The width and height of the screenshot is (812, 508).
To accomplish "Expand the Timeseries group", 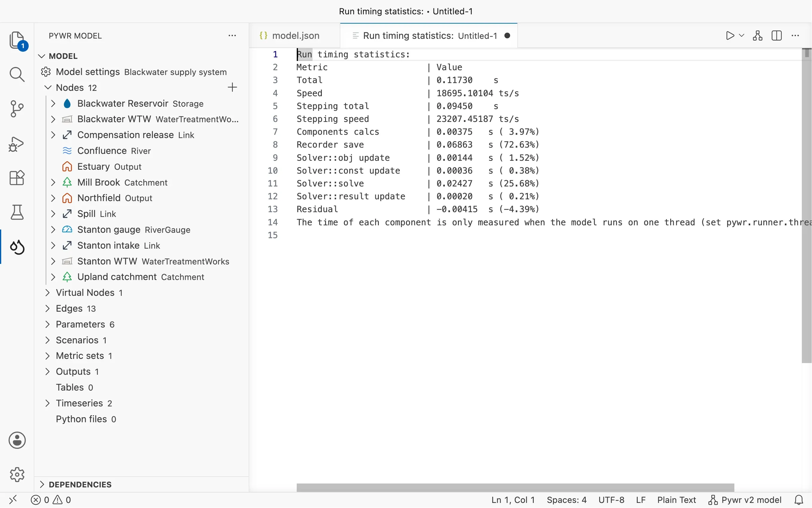I will pyautogui.click(x=47, y=403).
